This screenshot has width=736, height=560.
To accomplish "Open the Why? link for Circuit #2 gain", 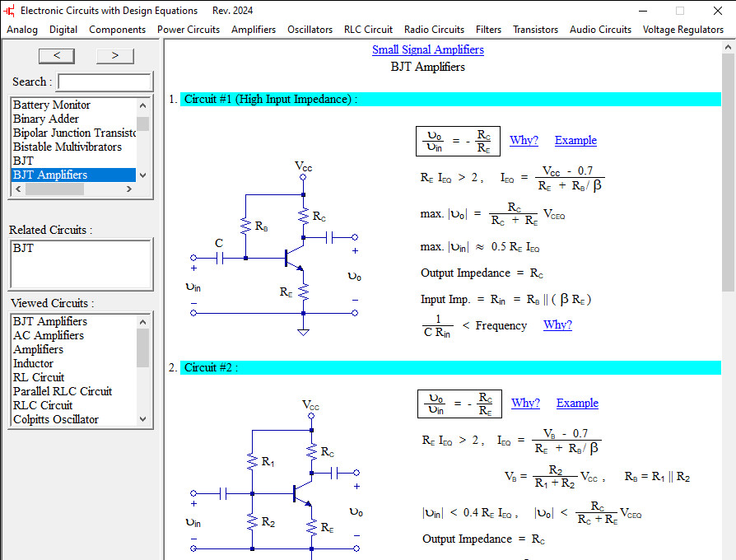I will 525,403.
